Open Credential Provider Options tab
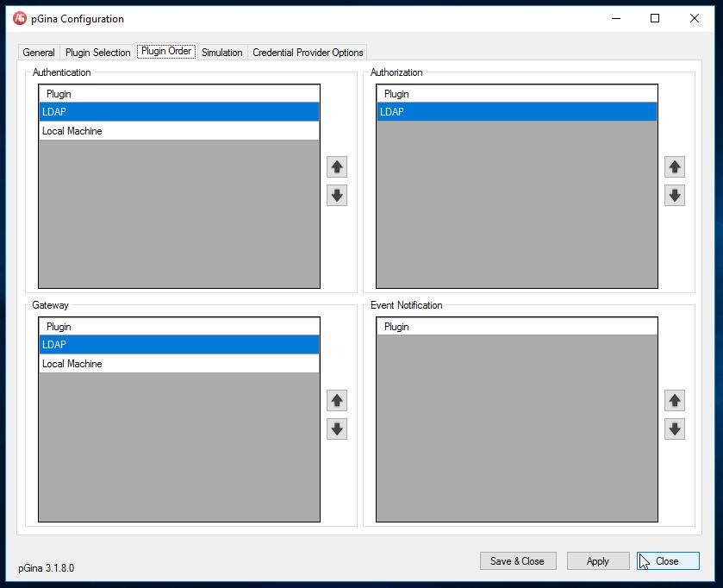Screen dimensions: 723x588 pos(308,53)
